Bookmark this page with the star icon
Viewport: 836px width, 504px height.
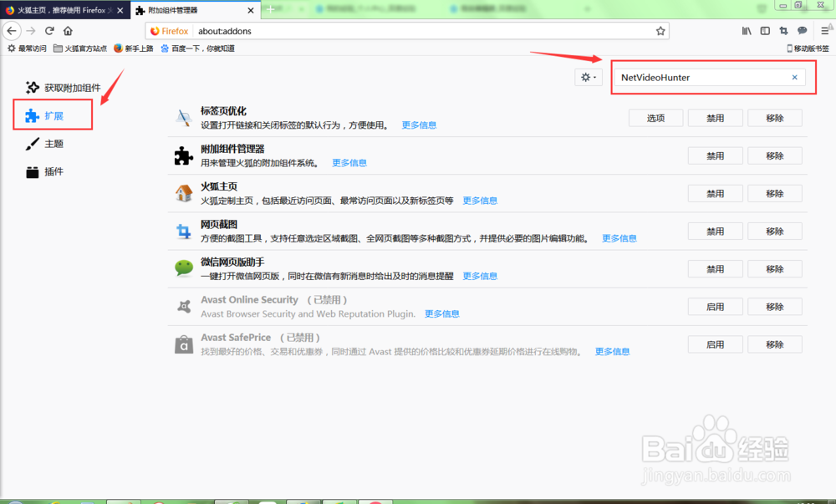(660, 31)
